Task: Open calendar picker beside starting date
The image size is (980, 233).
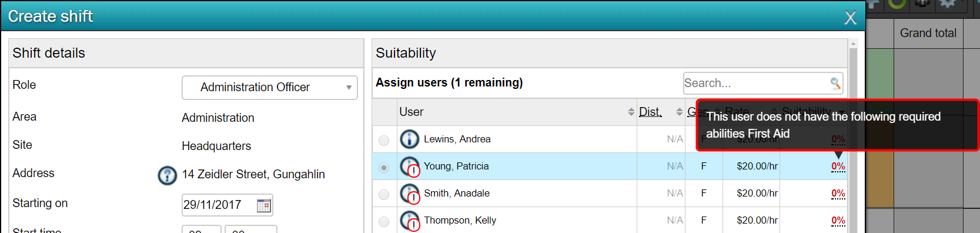Action: (x=264, y=205)
